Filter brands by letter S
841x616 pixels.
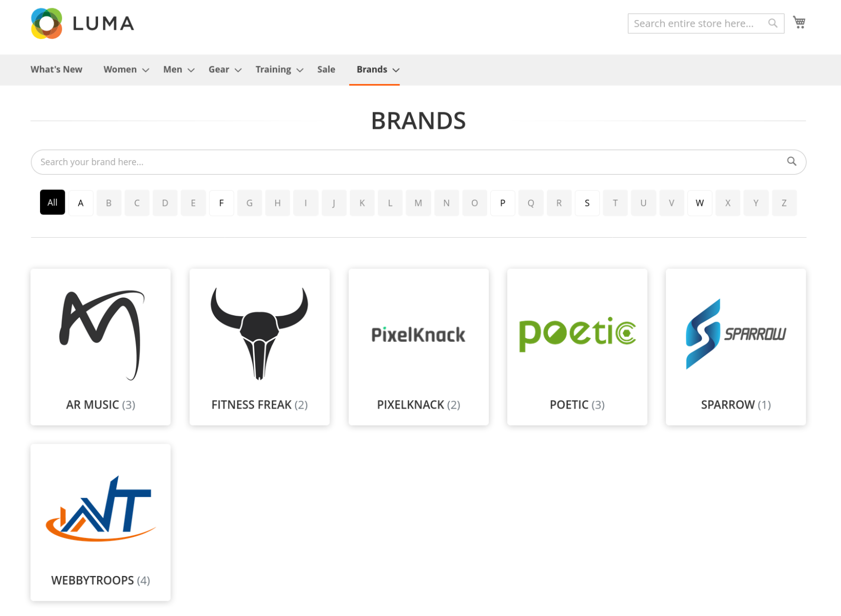coord(587,203)
